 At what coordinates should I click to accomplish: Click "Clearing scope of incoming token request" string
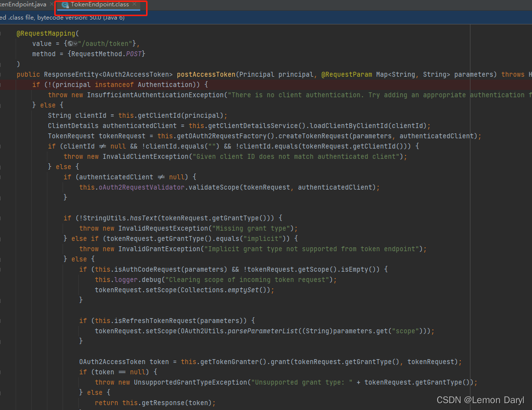click(247, 280)
